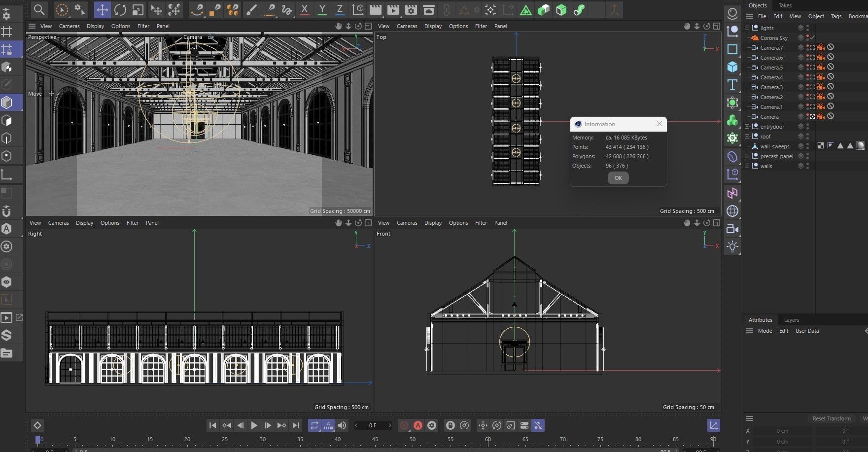Select the Move tool in top toolbar
The height and width of the screenshot is (452, 868).
102,9
